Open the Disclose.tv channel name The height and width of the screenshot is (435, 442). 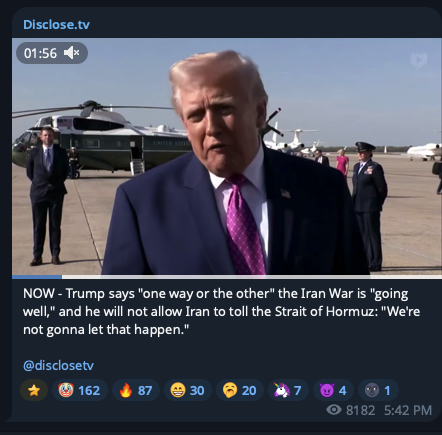[x=56, y=24]
